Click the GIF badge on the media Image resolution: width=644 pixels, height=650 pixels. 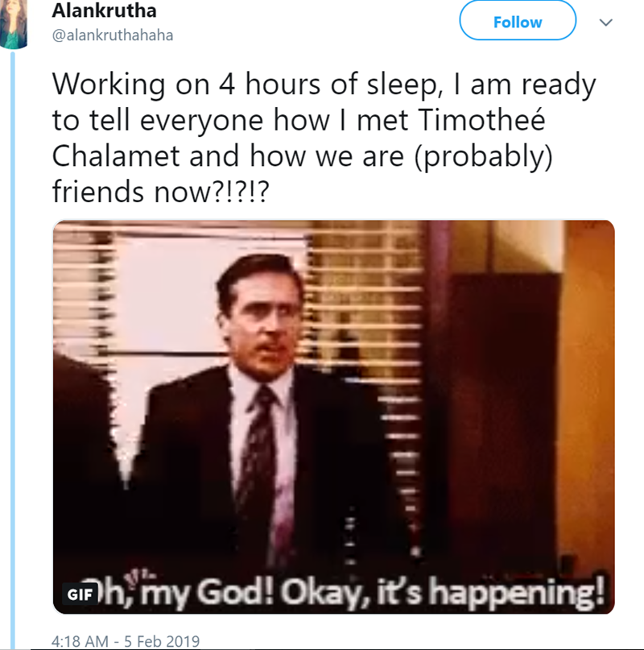[79, 595]
